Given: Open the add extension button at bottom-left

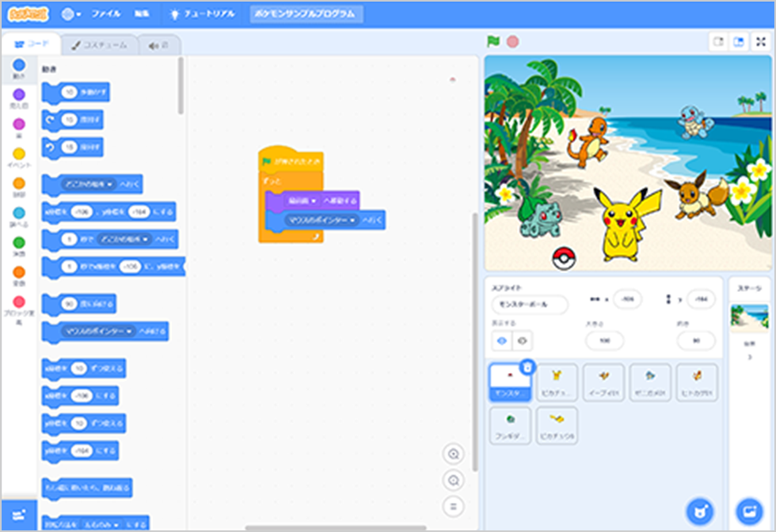Looking at the screenshot, I should [x=19, y=515].
